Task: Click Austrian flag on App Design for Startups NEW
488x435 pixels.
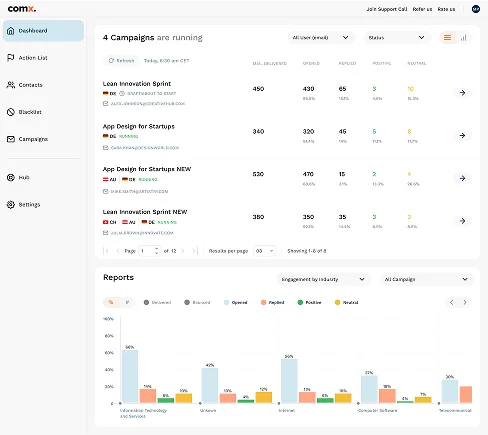Action: [x=106, y=179]
